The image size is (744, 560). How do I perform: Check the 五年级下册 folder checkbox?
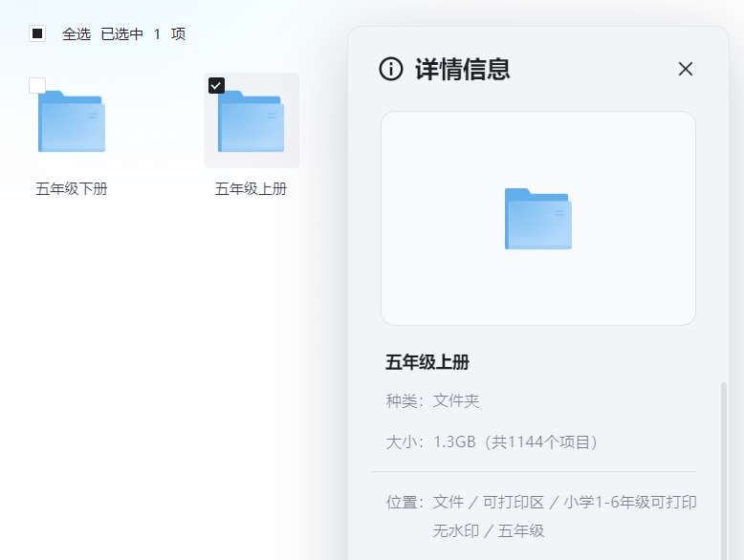(37, 85)
